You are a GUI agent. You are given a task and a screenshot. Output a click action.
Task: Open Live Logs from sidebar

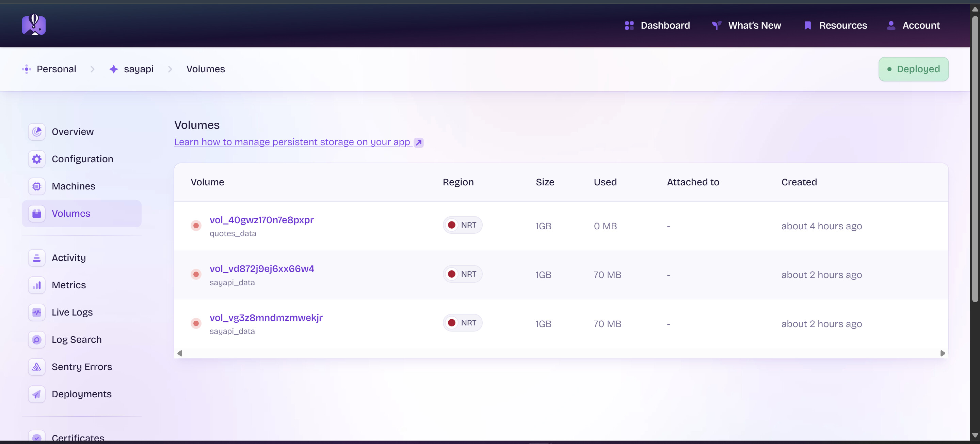tap(81, 312)
